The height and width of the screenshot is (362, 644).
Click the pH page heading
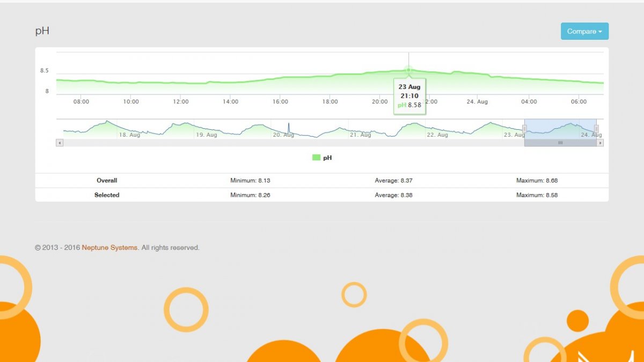coord(42,31)
